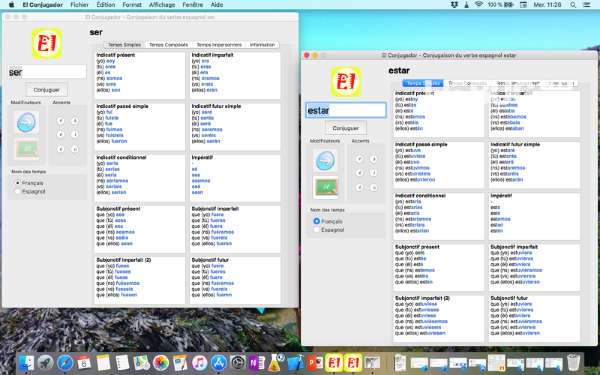This screenshot has height=375, width=600.
Task: Switch to Temps Composés tab in ser window
Action: (x=168, y=45)
